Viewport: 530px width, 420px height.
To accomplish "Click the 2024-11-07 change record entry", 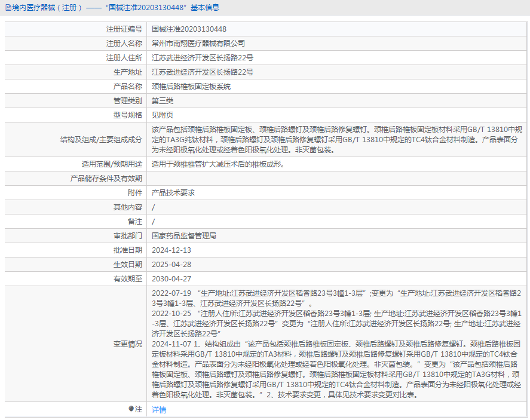I will (336, 369).
